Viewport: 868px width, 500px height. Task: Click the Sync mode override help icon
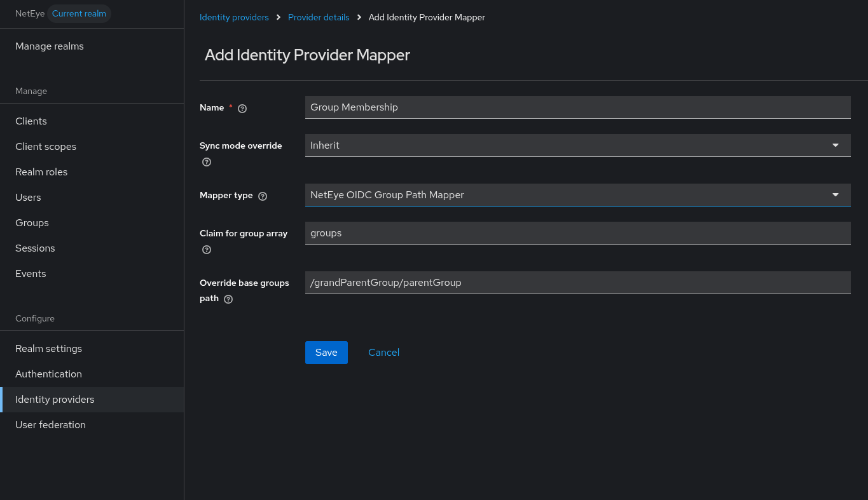click(x=206, y=162)
